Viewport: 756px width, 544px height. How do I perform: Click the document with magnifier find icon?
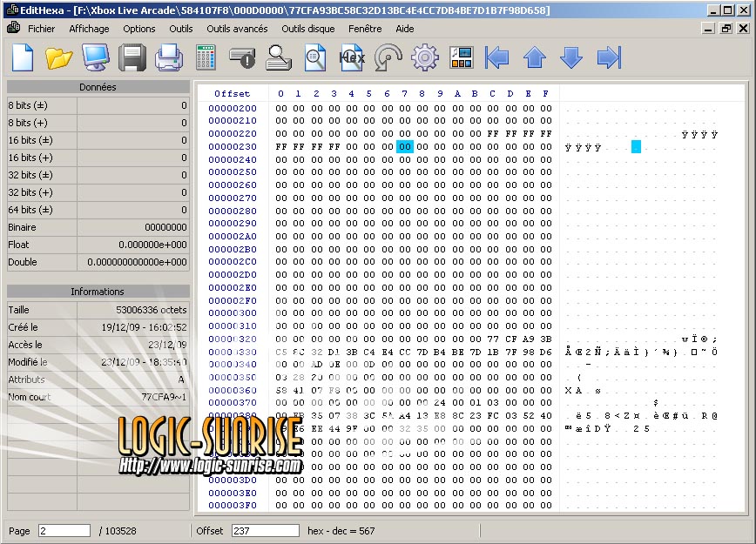315,57
